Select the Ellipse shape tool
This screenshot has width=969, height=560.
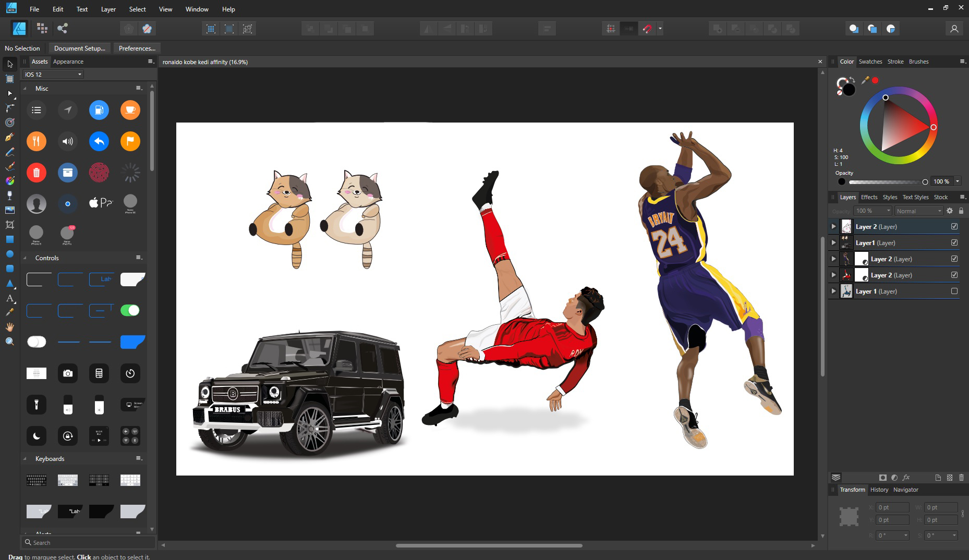[x=9, y=254]
